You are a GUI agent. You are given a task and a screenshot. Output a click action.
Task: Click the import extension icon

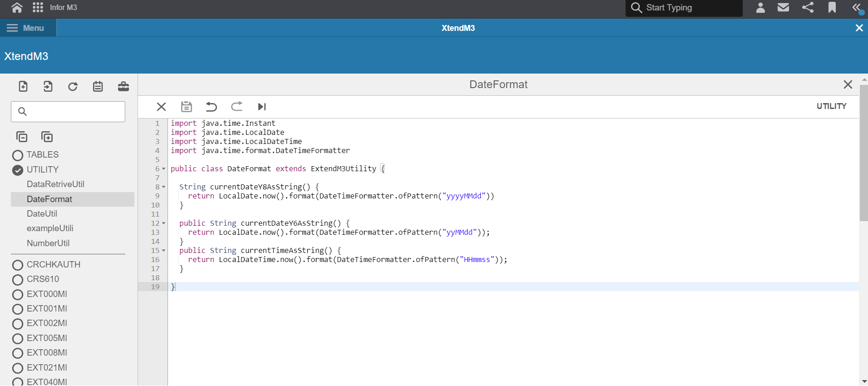(x=48, y=86)
